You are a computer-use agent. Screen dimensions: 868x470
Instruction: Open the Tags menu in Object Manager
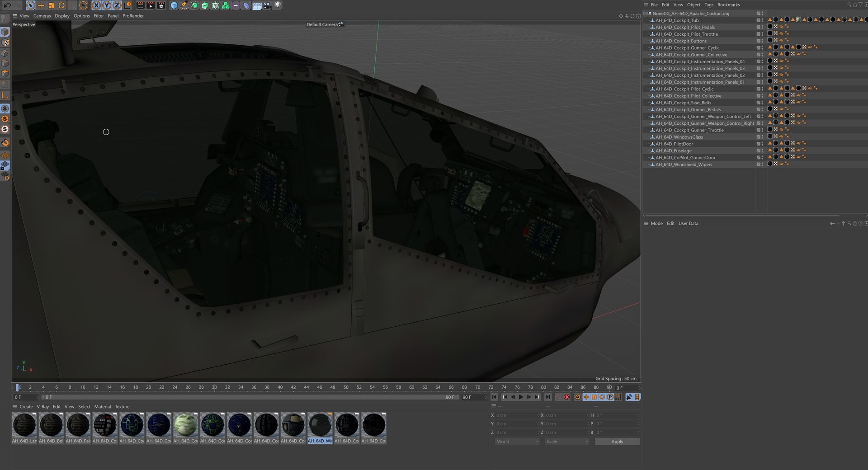click(709, 5)
